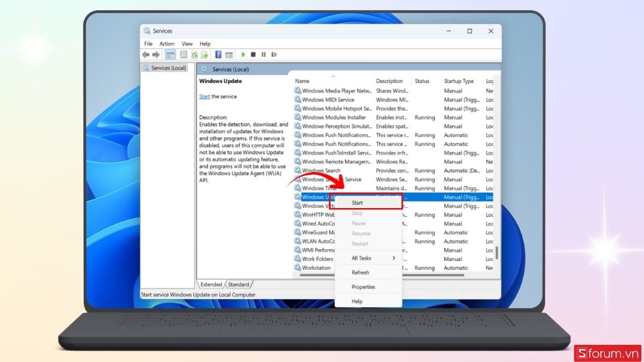Click the gear icon beside Windows Mobile Hotspot Service
This screenshot has width=644, height=362.
pyautogui.click(x=297, y=108)
